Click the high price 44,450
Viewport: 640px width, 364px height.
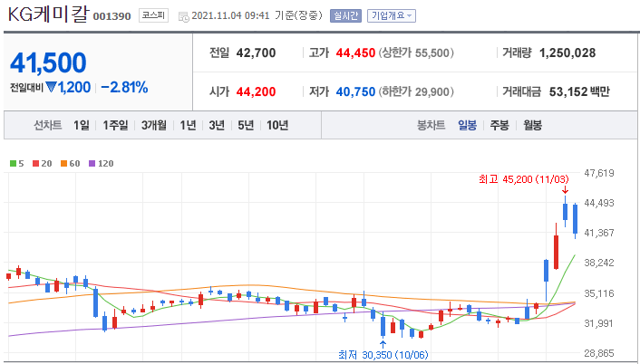tap(355, 53)
